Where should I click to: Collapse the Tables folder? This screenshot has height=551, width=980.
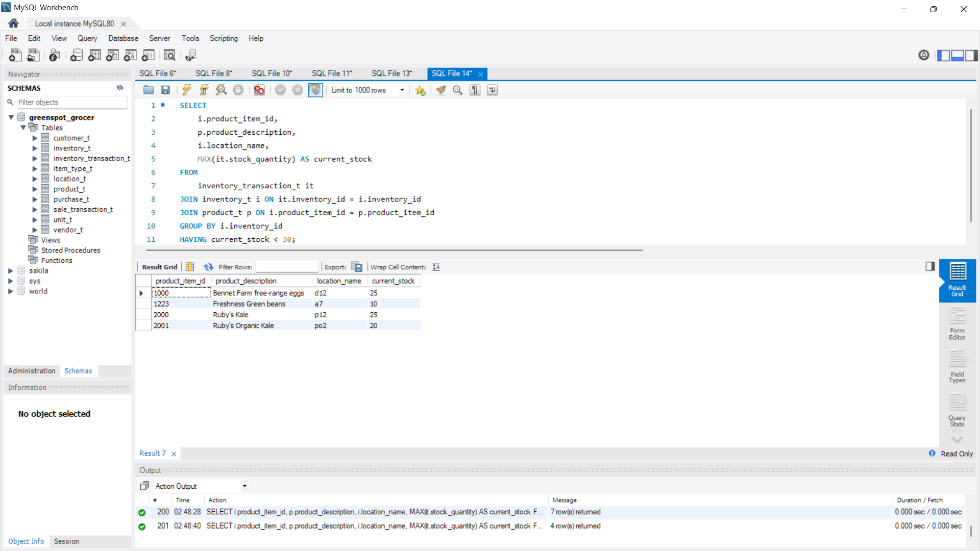[x=23, y=128]
